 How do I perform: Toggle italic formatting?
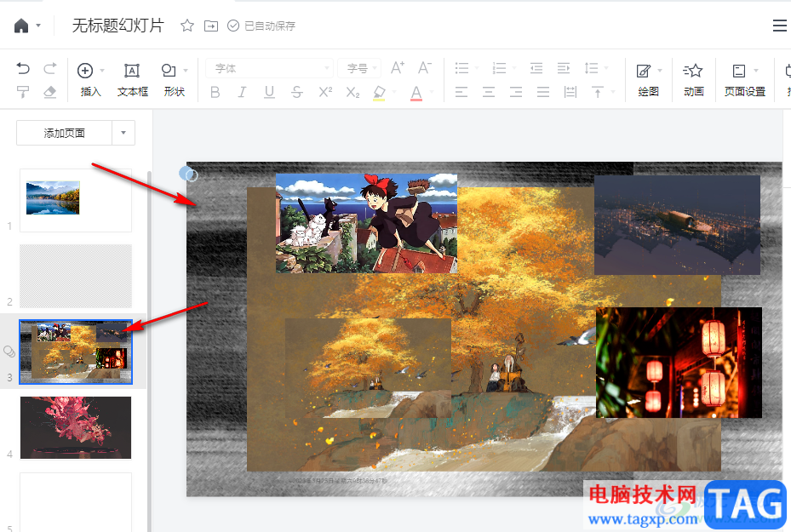pos(242,92)
